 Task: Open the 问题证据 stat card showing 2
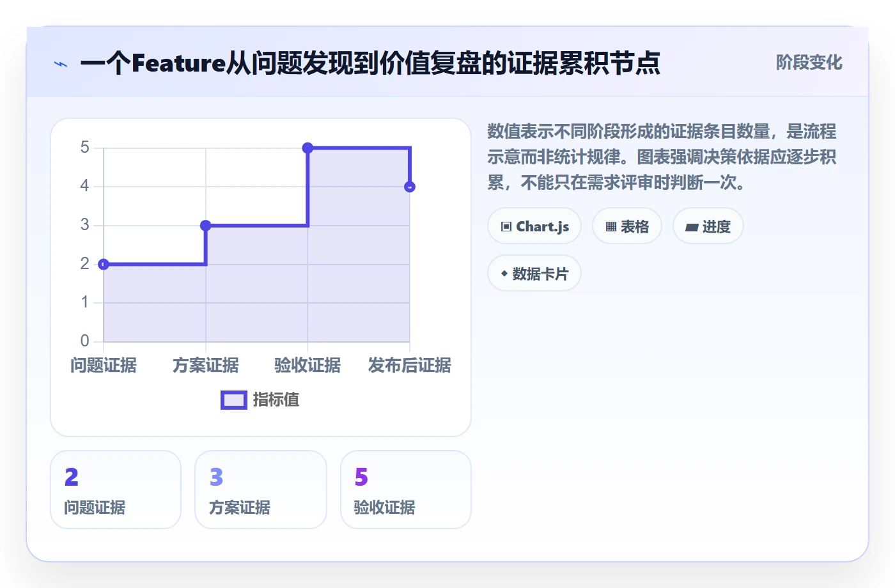click(x=116, y=490)
